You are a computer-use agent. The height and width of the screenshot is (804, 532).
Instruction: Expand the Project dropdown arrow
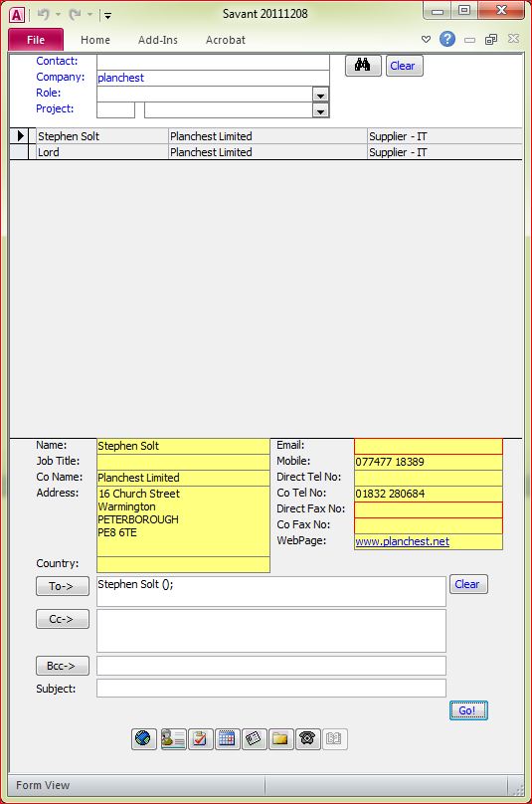click(320, 110)
